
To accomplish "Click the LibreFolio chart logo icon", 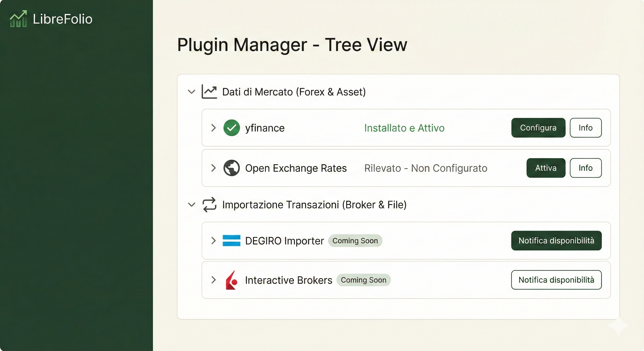I will (18, 19).
